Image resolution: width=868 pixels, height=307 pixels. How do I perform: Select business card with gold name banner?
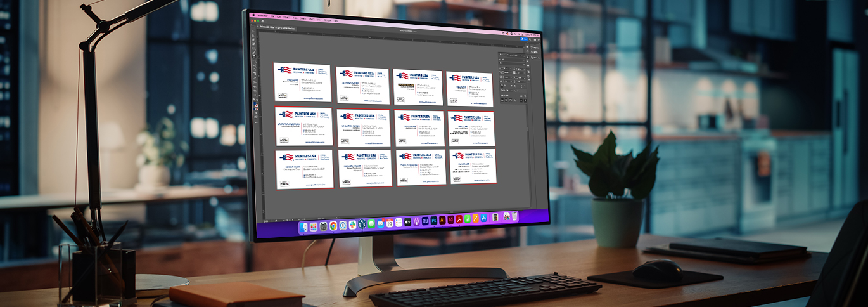(x=418, y=88)
